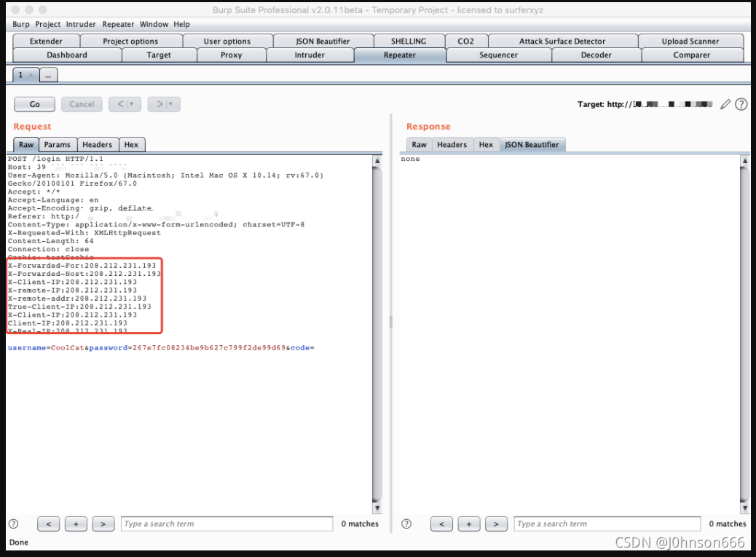The image size is (756, 557).
Task: Click the request search next-match button
Action: 103,524
